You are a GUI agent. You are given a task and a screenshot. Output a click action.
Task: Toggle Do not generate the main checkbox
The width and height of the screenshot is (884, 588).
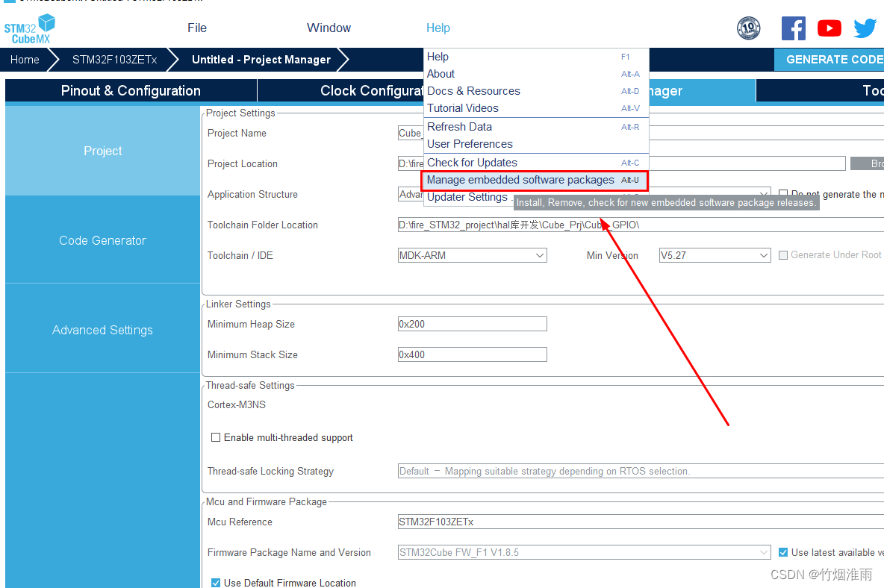783,194
